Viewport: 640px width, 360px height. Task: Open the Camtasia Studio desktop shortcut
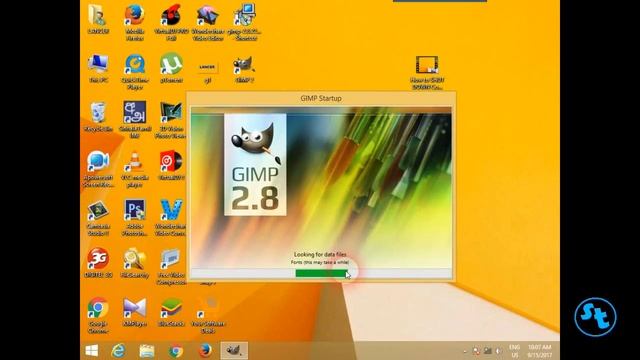point(98,218)
